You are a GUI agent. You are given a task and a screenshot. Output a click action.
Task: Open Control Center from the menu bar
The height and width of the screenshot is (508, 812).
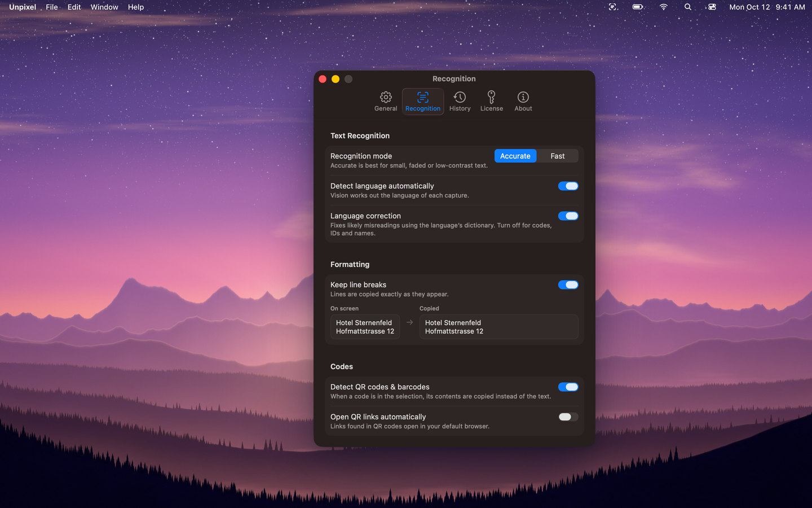point(712,7)
